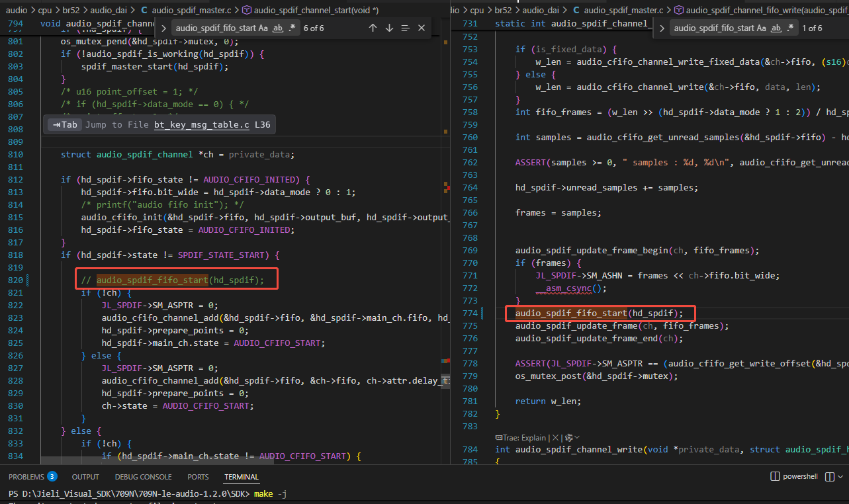Expand replace row in left find widget

click(x=164, y=28)
